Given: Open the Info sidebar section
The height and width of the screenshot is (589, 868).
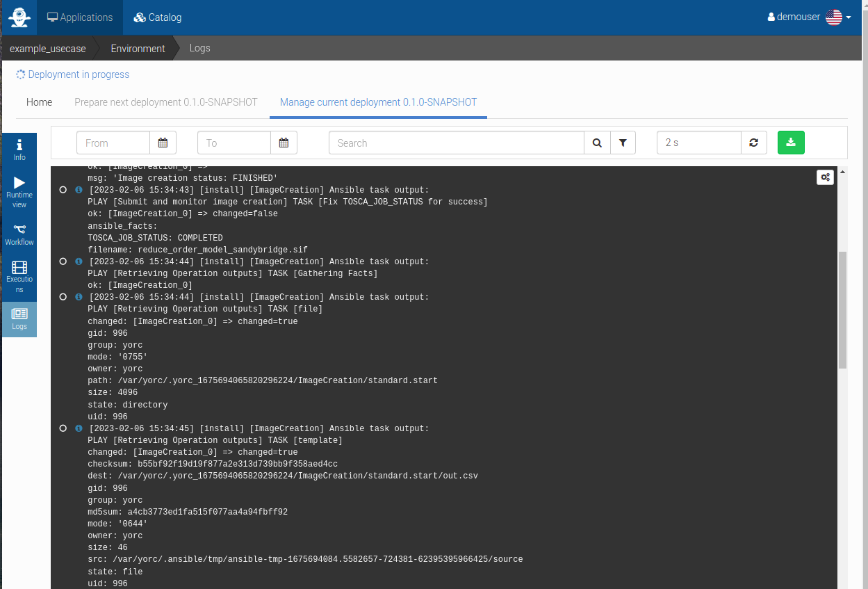Looking at the screenshot, I should [x=19, y=150].
